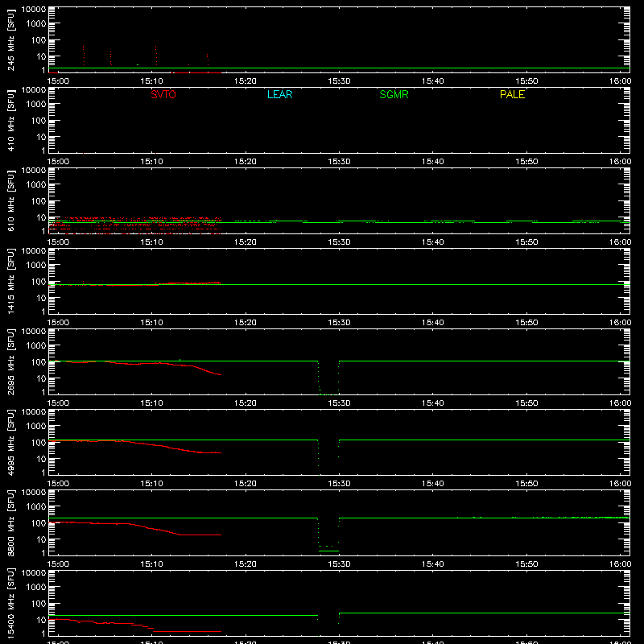The height and width of the screenshot is (644, 644).
Task: Click 15:30 tick label of the 8800 MHz plot
Action: pos(339,564)
